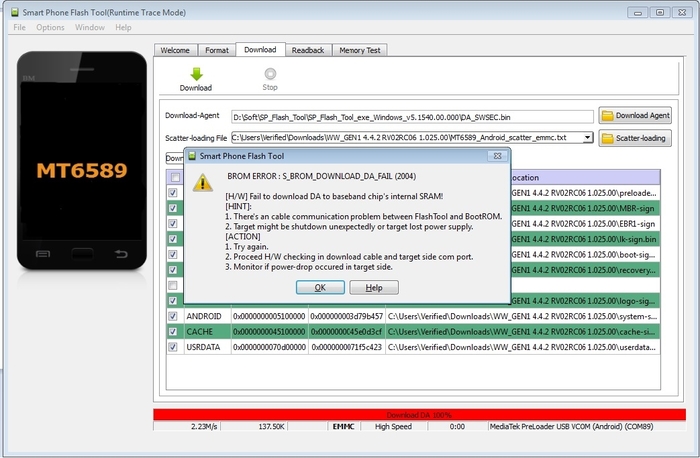Expand the Scatter-loading File dropdown
The height and width of the screenshot is (458, 700).
[587, 138]
